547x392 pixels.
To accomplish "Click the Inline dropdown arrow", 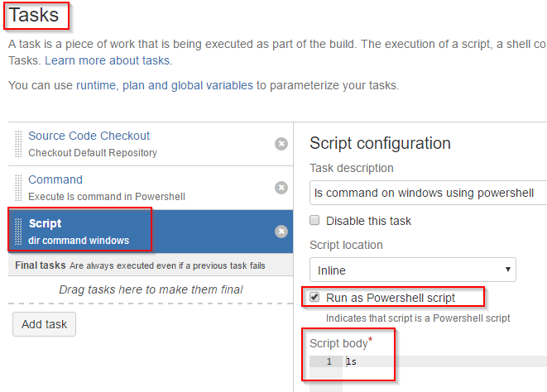I will point(508,270).
